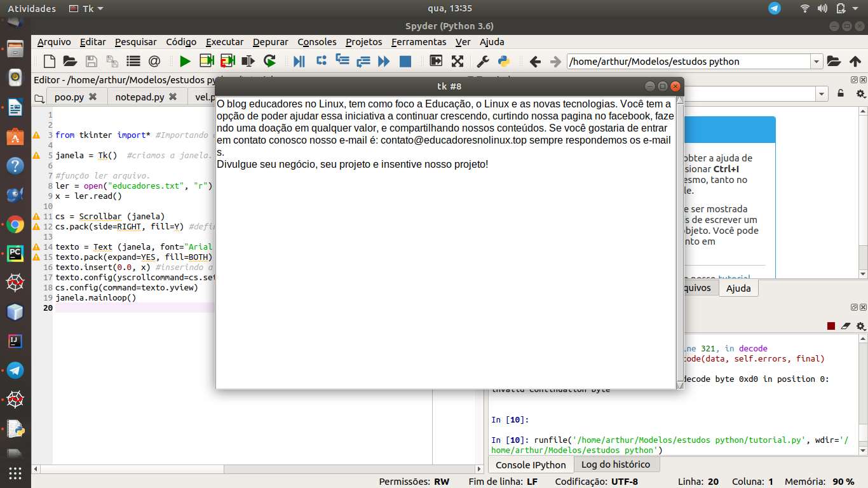The height and width of the screenshot is (488, 868).
Task: Open the Projetos menu
Action: click(364, 42)
